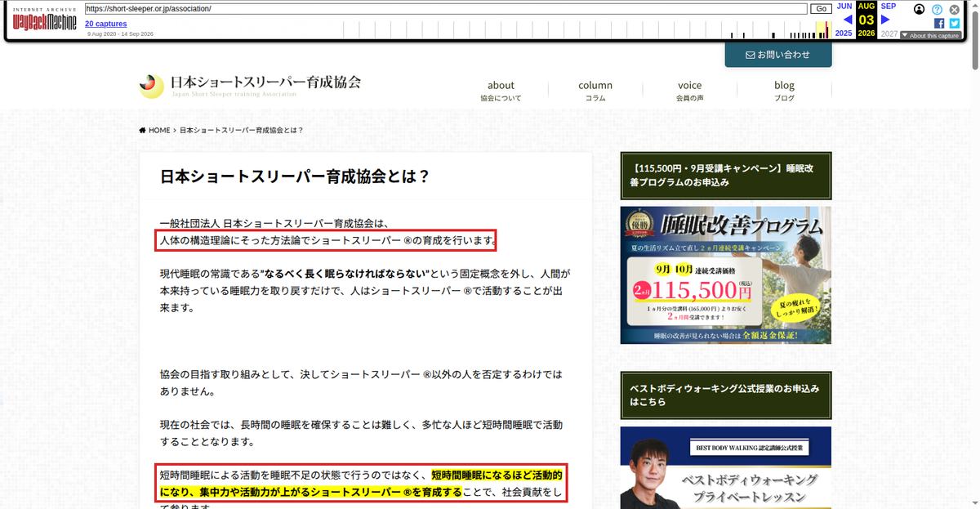Click the association sun logo icon
The image size is (980, 509).
(151, 85)
